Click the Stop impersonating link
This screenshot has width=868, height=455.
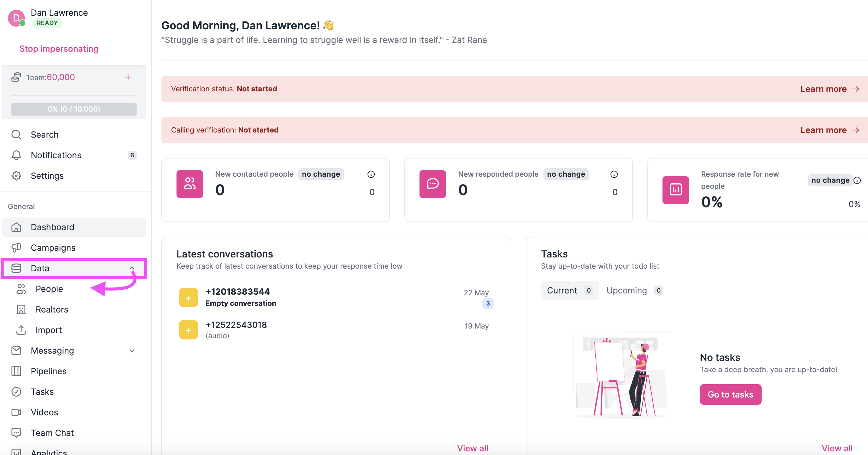coord(59,49)
